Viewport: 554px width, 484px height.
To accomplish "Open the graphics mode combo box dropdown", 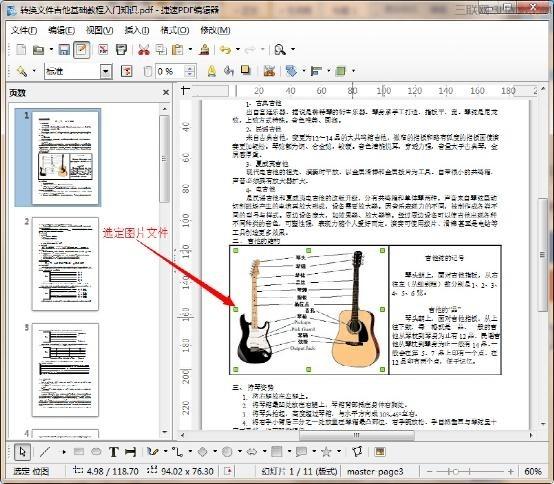I will pyautogui.click(x=106, y=72).
